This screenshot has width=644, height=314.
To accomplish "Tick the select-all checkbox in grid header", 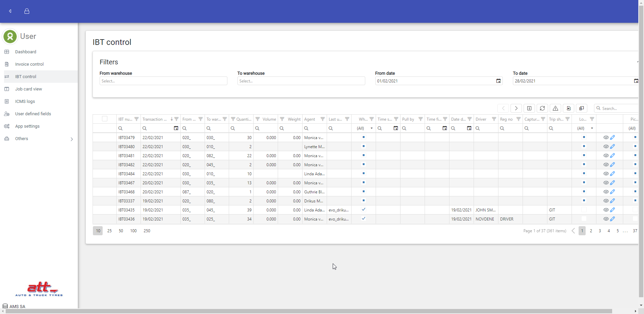I will click(105, 119).
